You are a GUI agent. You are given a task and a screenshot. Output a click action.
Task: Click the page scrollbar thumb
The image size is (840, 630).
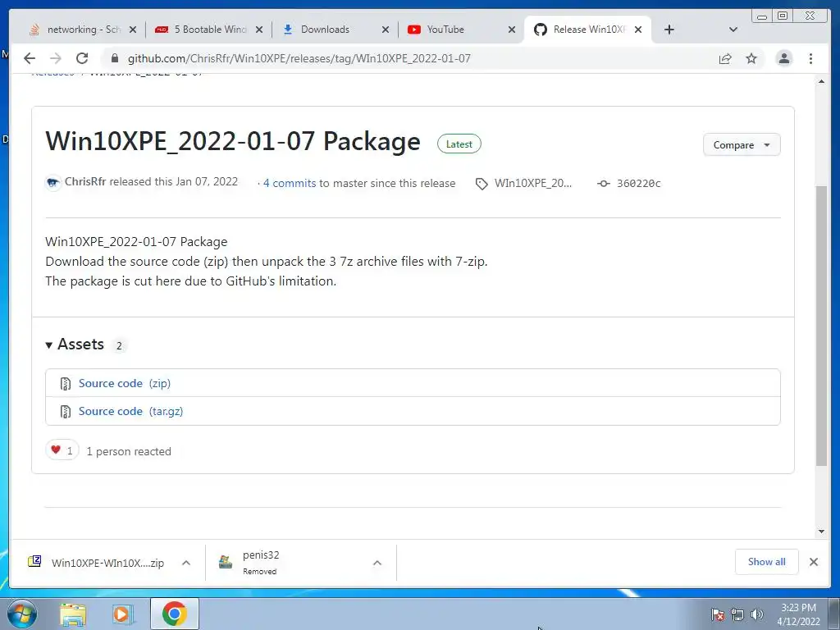[821, 326]
